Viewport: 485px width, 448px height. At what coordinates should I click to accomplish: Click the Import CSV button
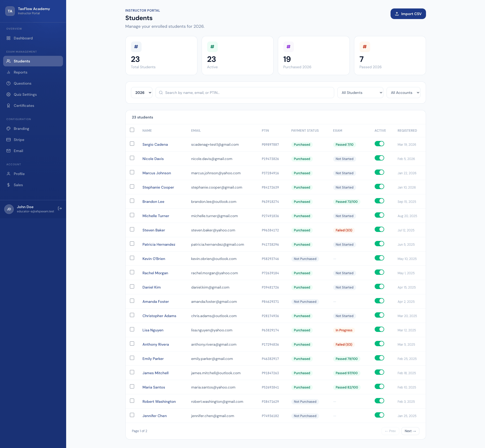click(x=408, y=14)
